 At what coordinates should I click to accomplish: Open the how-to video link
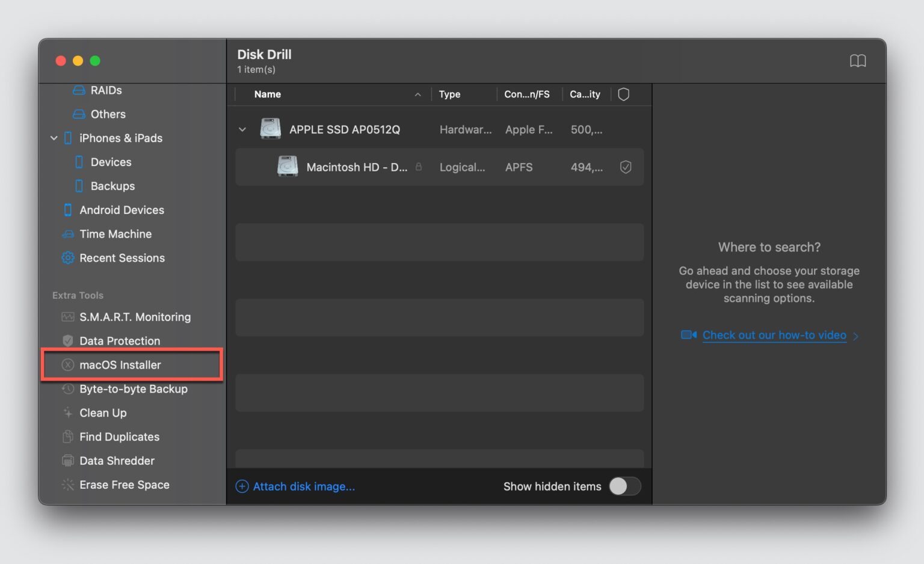(x=774, y=335)
